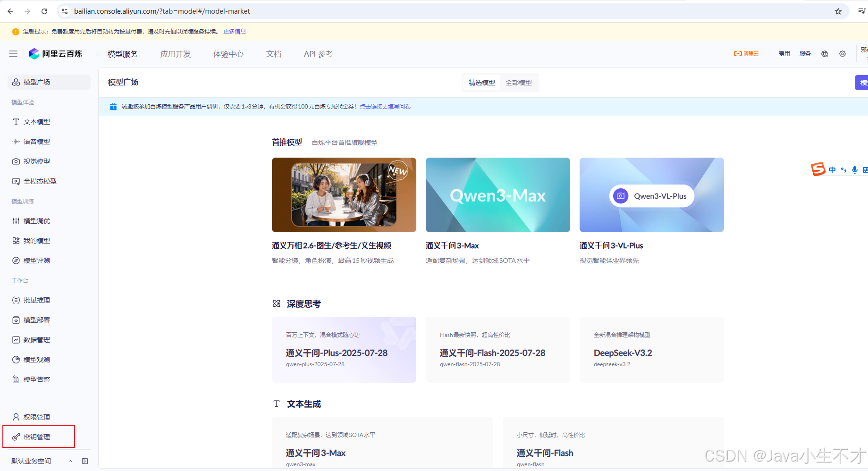Click the orange warning icon in the tip bar
The width and height of the screenshot is (868, 471).
pos(16,32)
